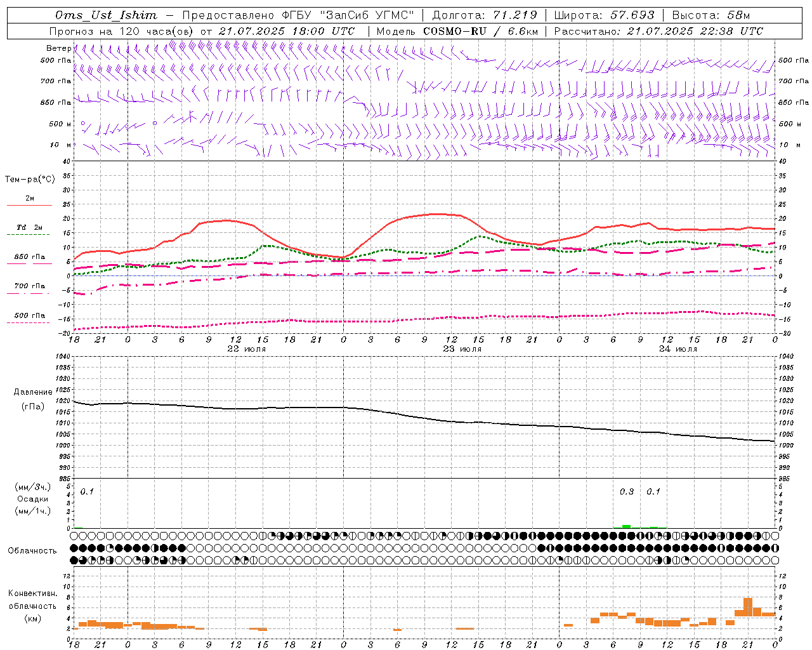Click the tallest orange convective cloud bar

pos(748,607)
